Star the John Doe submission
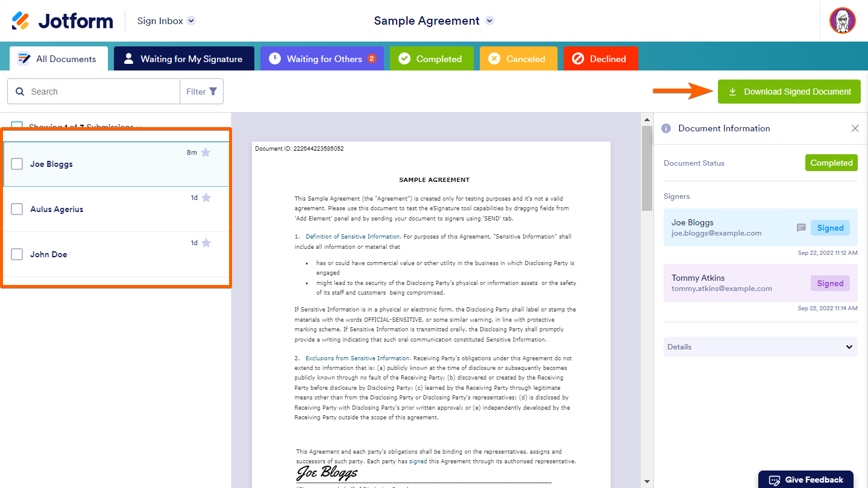The height and width of the screenshot is (488, 868). [206, 243]
